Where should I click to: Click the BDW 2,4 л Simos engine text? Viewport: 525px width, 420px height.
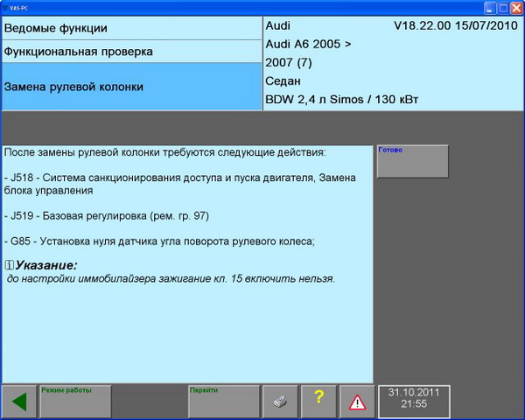pos(342,100)
